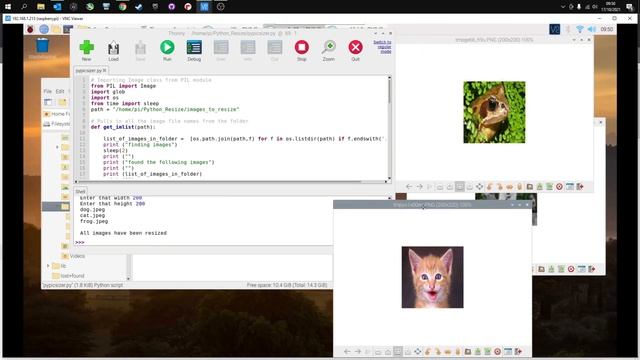The height and width of the screenshot is (360, 640).
Task: Rotate the frog image clockwise
Action: [x=500, y=187]
